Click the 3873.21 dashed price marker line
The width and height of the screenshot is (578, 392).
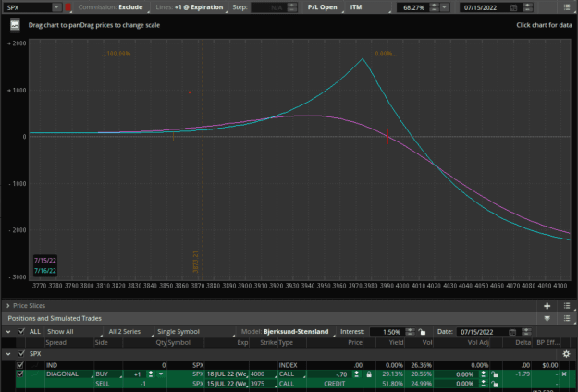pyautogui.click(x=203, y=158)
